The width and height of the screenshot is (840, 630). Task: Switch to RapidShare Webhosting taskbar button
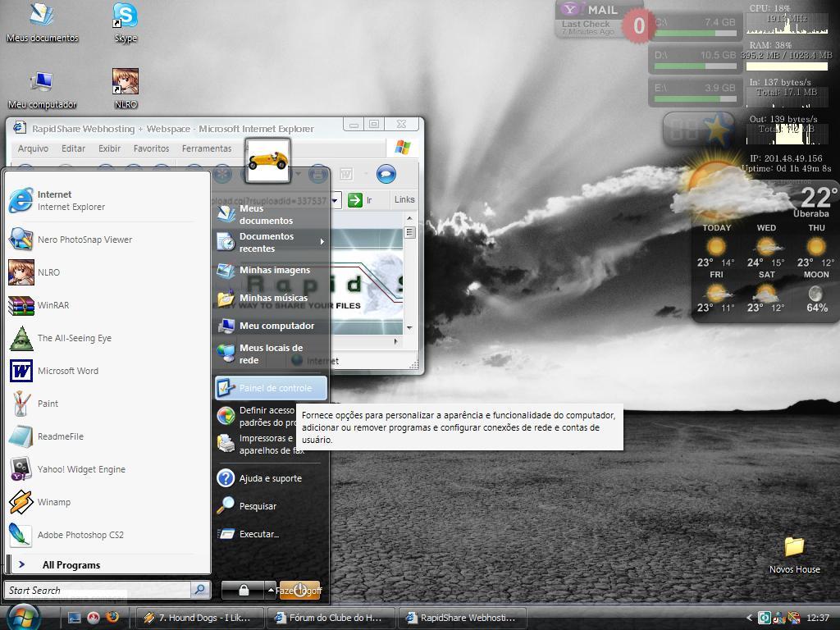click(x=462, y=618)
